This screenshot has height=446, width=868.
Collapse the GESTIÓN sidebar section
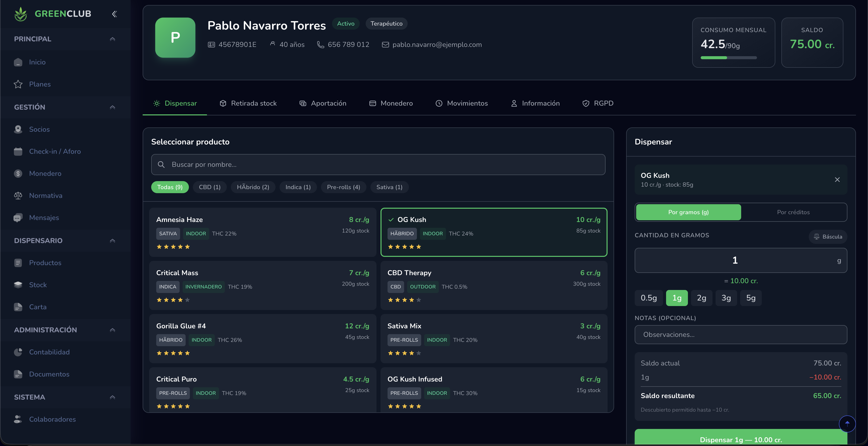pyautogui.click(x=113, y=107)
